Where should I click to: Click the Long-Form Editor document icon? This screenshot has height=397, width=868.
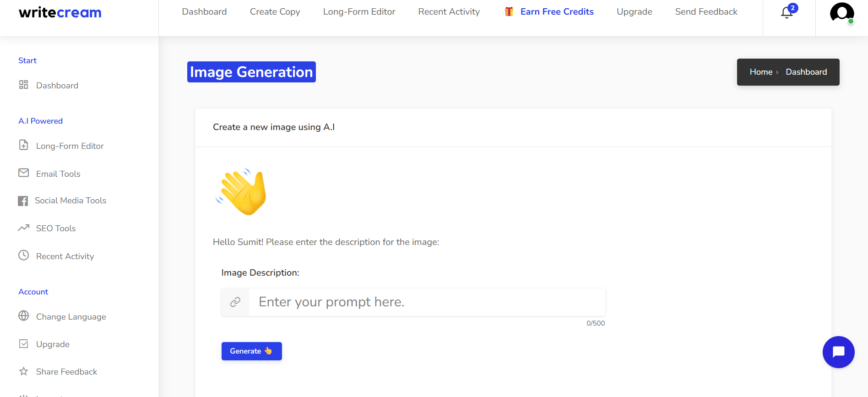[24, 145]
